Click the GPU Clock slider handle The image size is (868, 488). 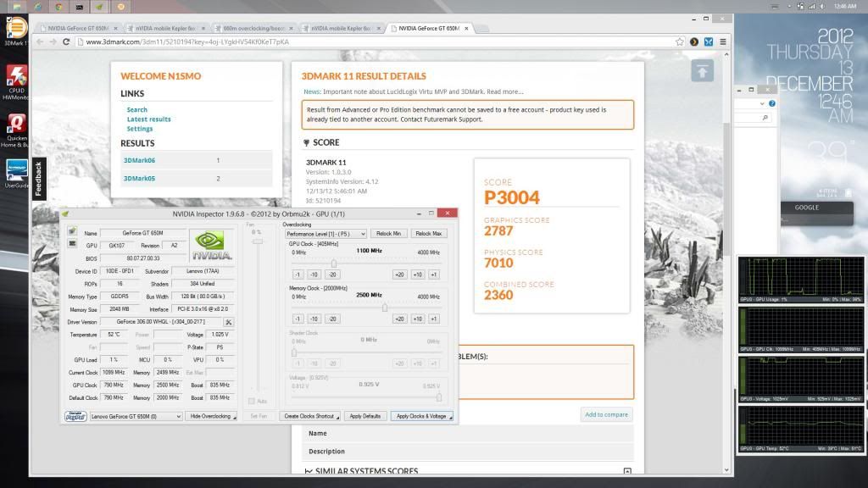[333, 263]
